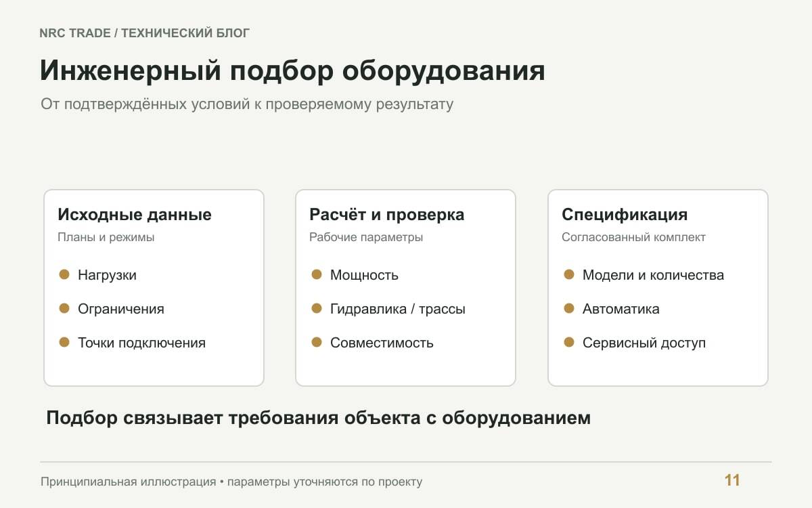Click the Исходные данные card heading

pos(135,215)
